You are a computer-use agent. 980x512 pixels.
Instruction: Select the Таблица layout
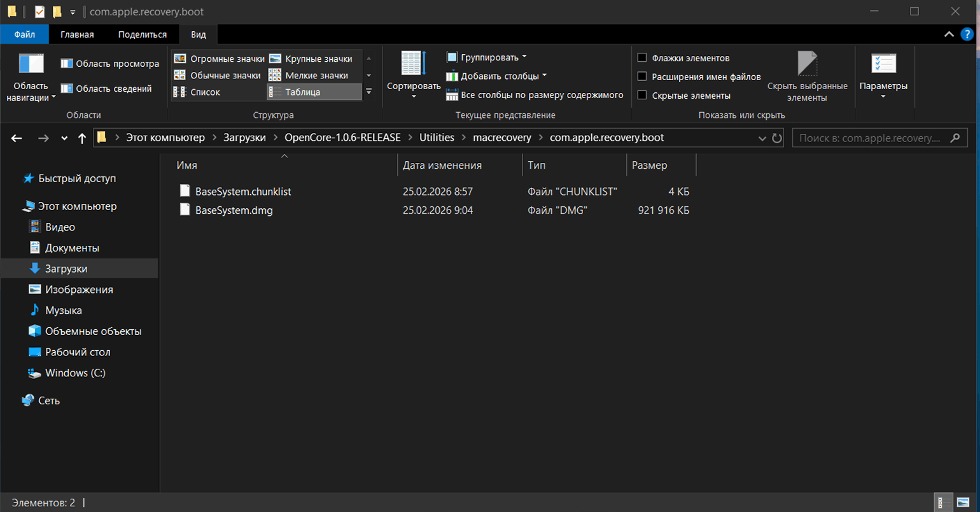(x=314, y=92)
